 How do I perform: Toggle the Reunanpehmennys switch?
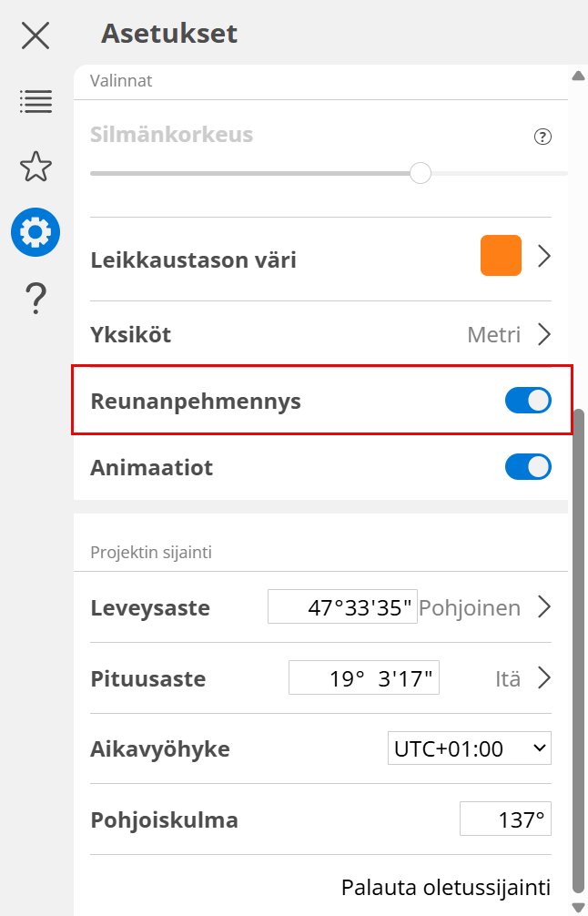coord(528,401)
